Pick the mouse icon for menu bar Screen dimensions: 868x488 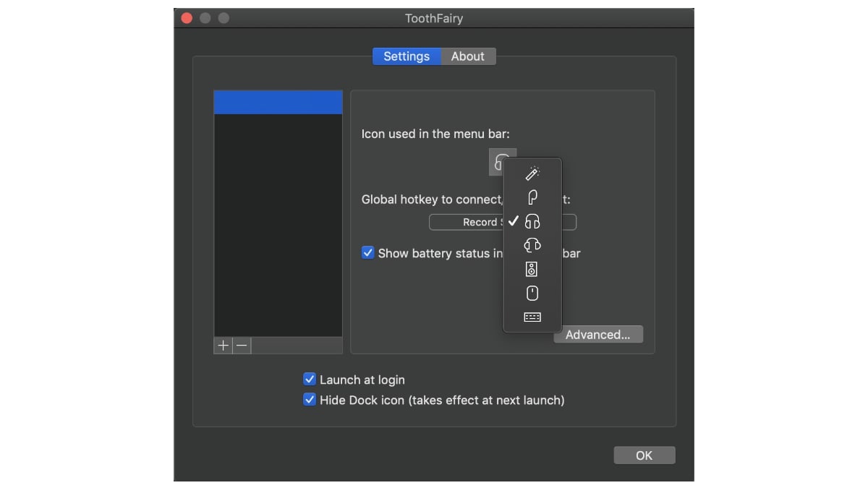(532, 293)
